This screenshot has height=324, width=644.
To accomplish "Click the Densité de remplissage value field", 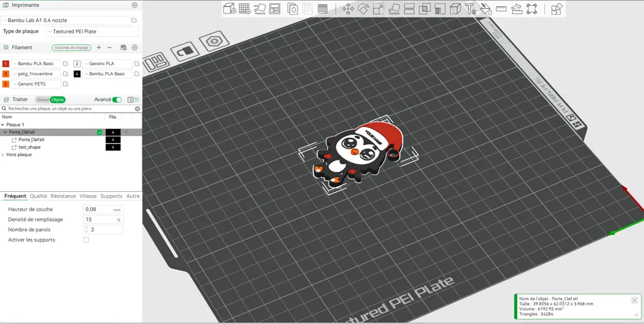I will coord(103,220).
